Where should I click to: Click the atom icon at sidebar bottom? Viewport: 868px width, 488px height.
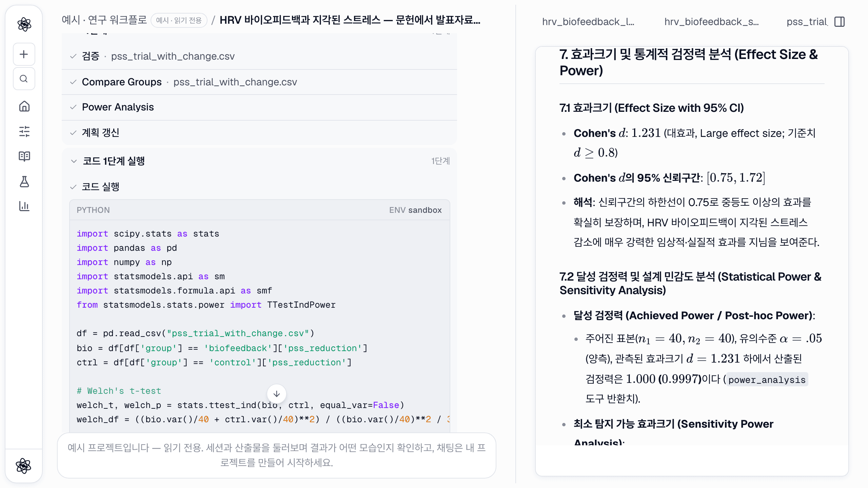tap(23, 466)
